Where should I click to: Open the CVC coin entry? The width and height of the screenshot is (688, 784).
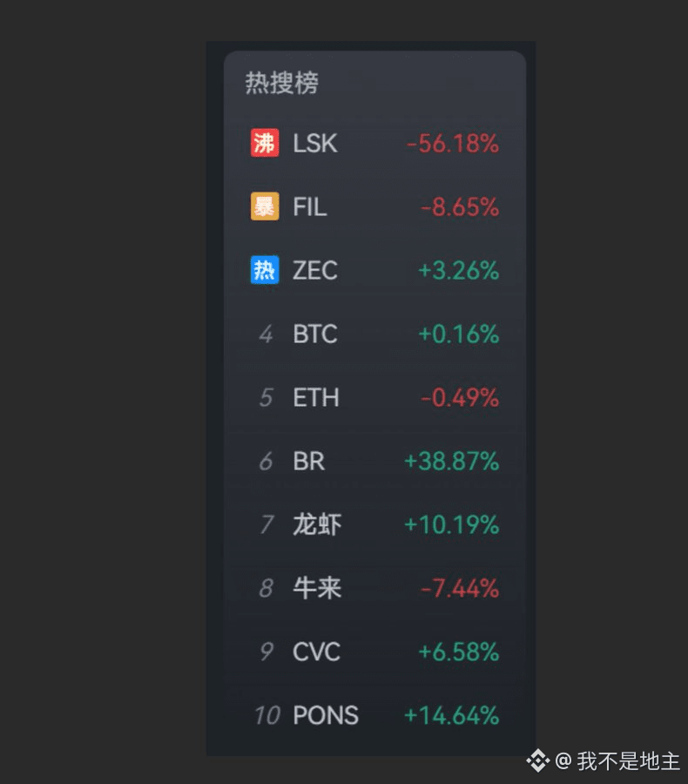[x=374, y=652]
